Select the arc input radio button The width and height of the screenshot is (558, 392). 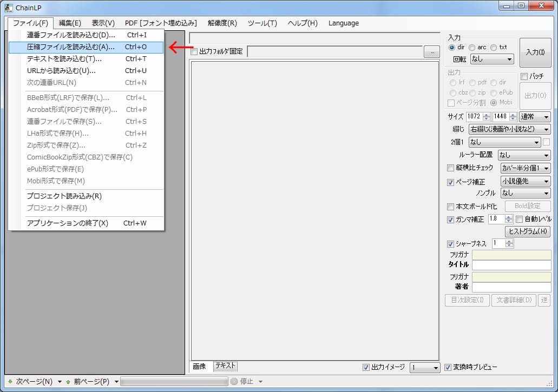coord(472,47)
